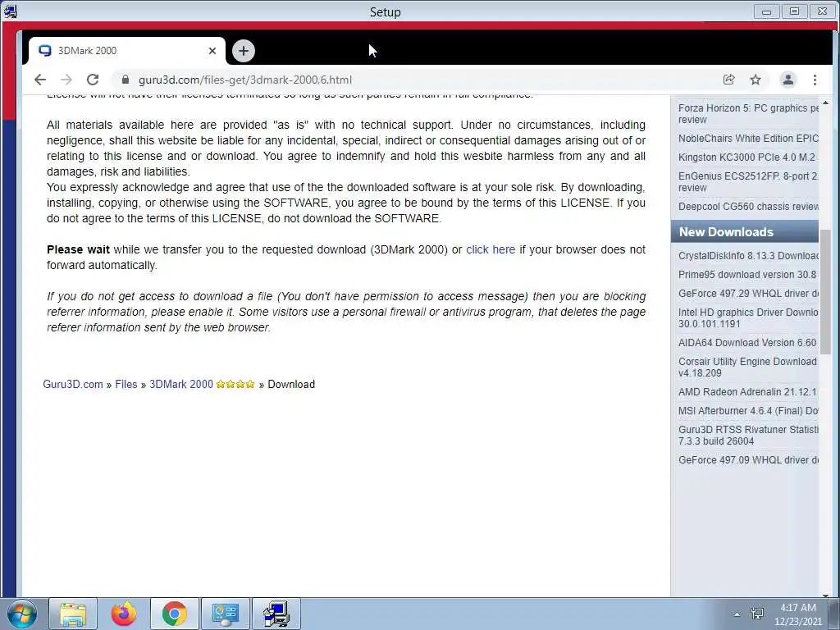Open the Control Panel taskbar icon
Screen dimensions: 840x630
click(225, 614)
